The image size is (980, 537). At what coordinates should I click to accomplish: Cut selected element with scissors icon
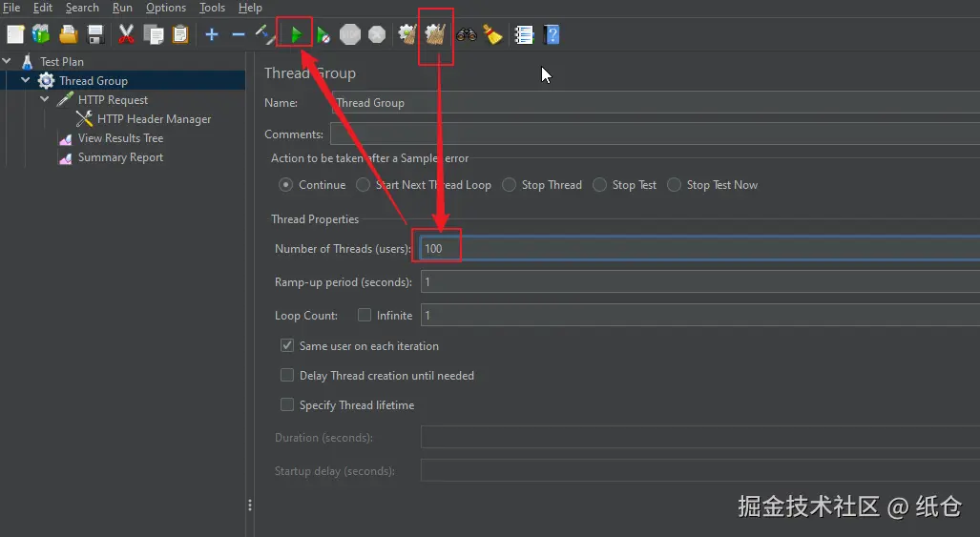coord(126,34)
